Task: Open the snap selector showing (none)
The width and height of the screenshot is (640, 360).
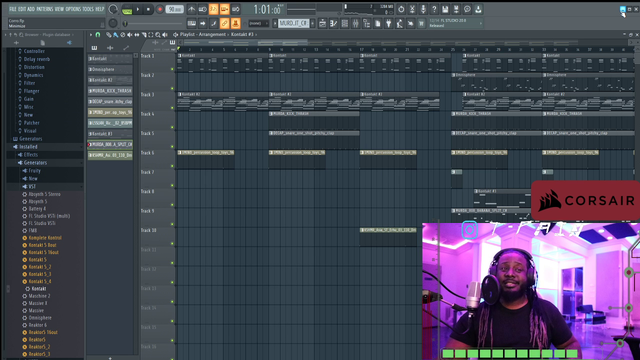Action: (258, 24)
